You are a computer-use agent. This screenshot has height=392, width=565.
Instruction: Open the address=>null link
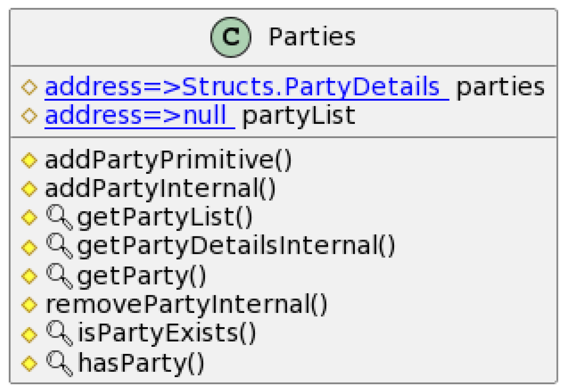(x=139, y=116)
